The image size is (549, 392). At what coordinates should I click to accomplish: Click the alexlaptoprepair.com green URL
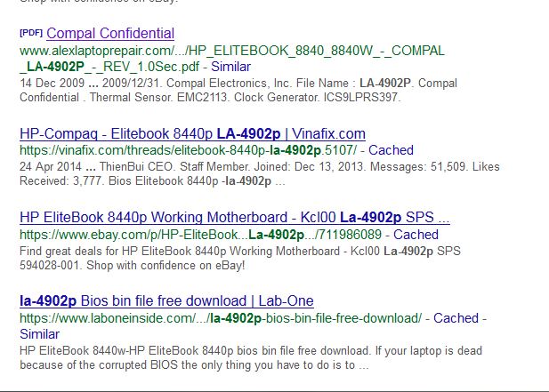pyautogui.click(x=232, y=51)
